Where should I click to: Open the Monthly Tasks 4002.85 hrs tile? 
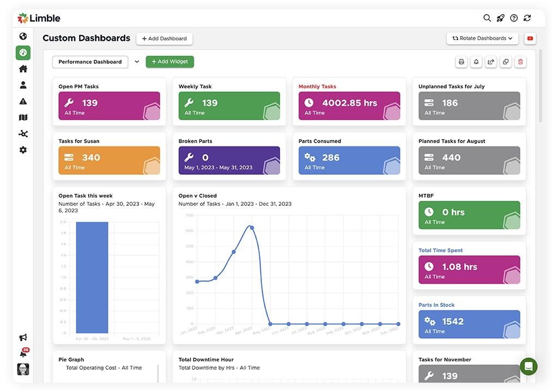pos(349,106)
